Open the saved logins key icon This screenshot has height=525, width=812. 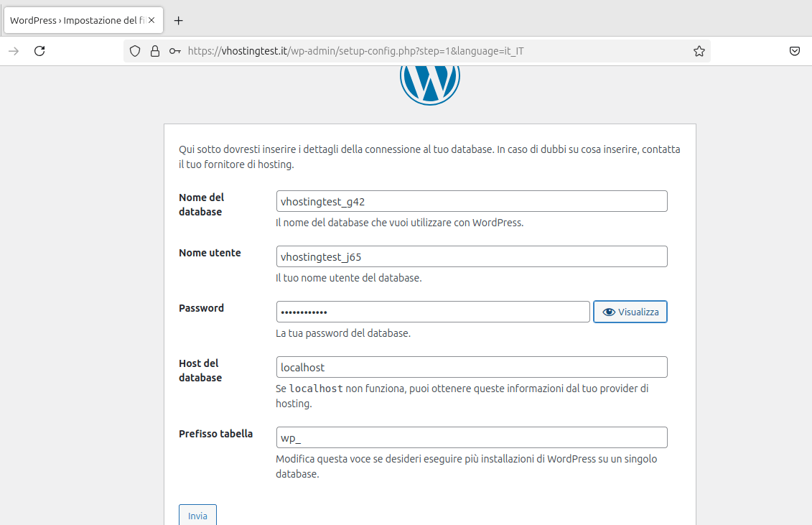174,51
